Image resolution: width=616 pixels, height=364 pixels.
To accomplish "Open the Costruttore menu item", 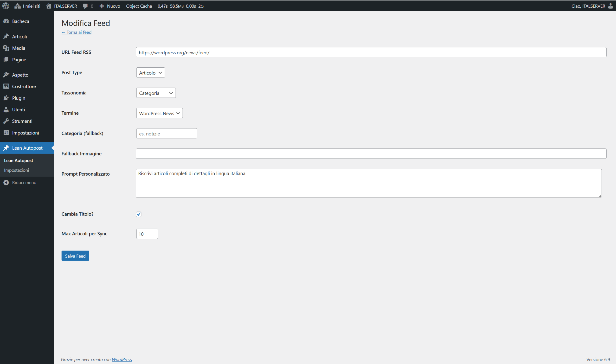I will click(24, 86).
